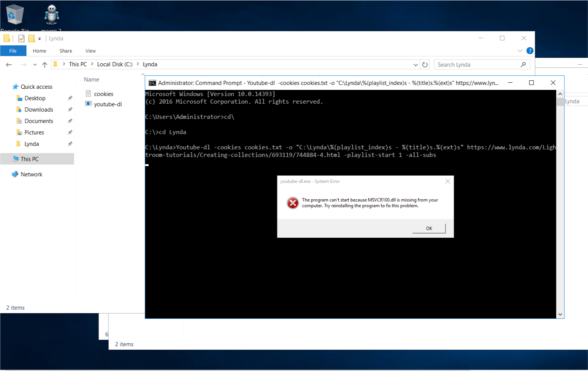
Task: Click OK in the System Error dialog
Action: 429,229
